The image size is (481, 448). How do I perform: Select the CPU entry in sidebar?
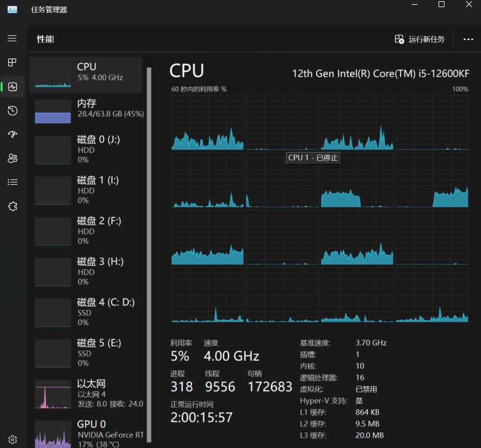click(86, 75)
